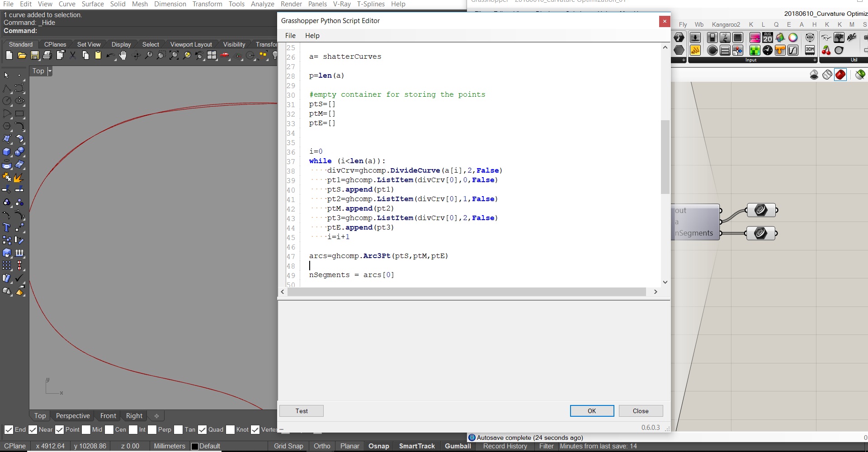Screen dimensions: 868x452
Task: Click the nSegments output on the Python component
Action: click(694, 233)
